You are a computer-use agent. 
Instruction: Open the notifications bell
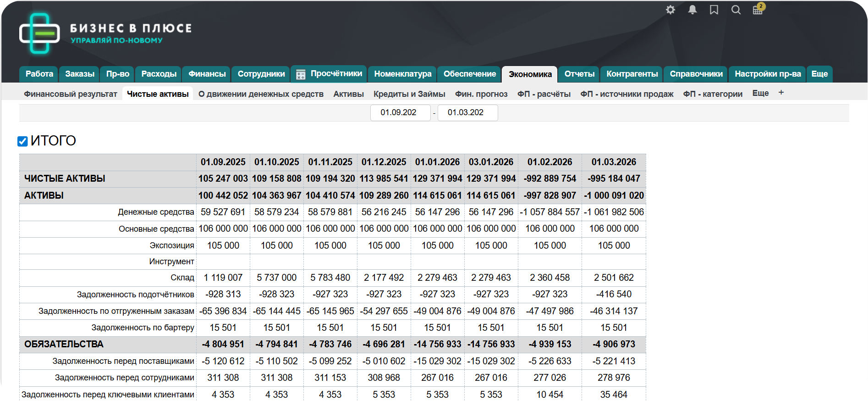692,10
